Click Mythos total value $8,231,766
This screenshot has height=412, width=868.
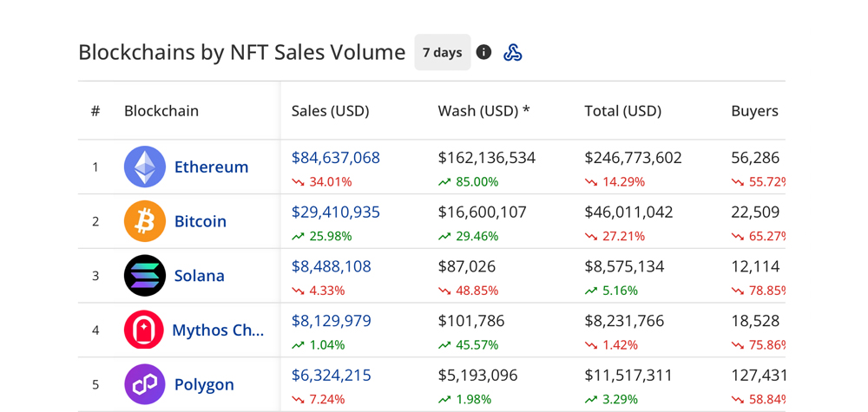[x=624, y=321]
